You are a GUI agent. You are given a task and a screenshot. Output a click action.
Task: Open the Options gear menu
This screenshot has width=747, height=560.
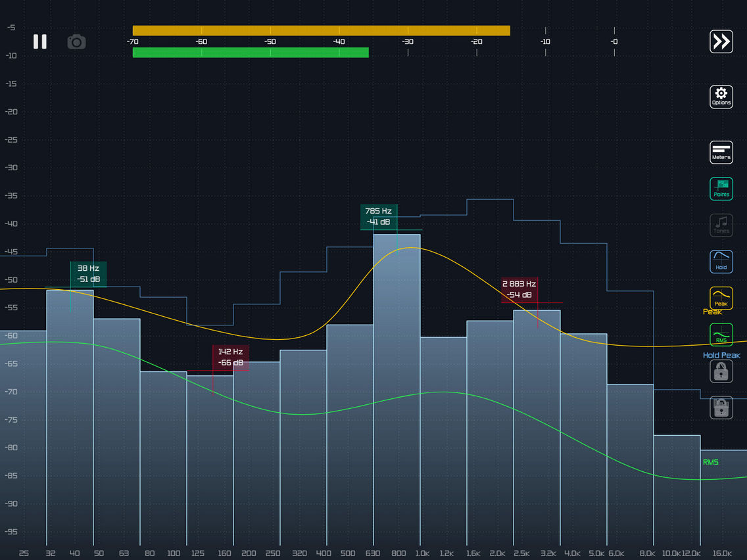click(x=721, y=97)
